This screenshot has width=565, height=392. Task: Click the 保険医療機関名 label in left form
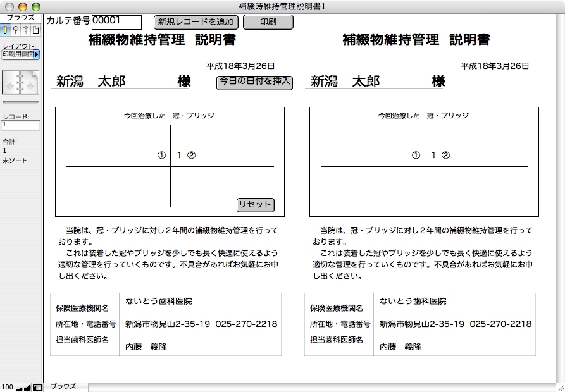tap(82, 309)
